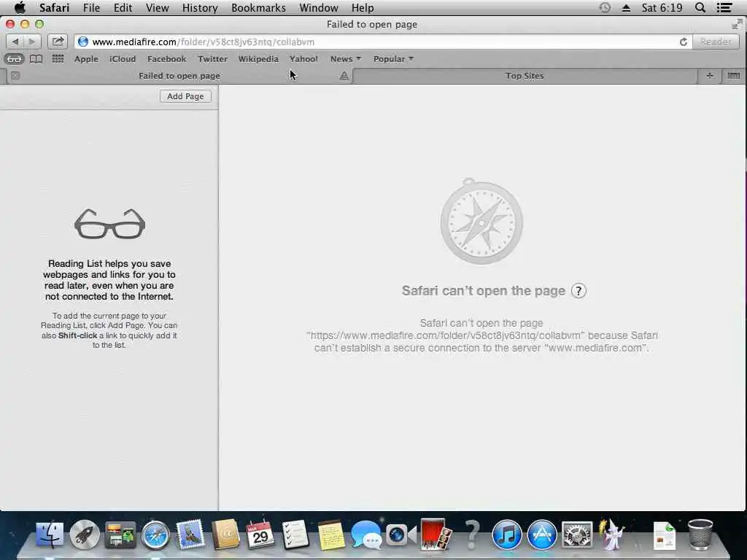This screenshot has height=560, width=747.
Task: Open the document stack in Dock
Action: coord(664,535)
